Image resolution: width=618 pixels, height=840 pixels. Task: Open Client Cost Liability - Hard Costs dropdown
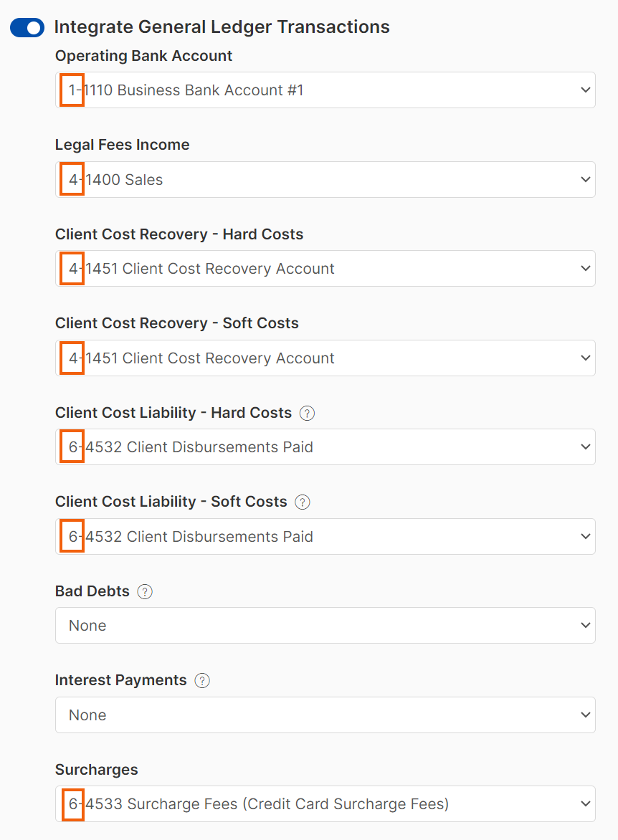click(x=325, y=447)
